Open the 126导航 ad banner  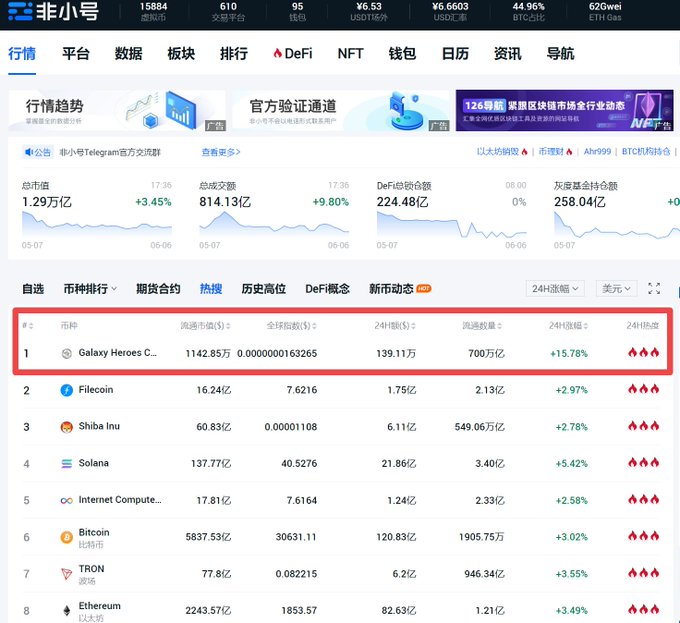point(564,111)
